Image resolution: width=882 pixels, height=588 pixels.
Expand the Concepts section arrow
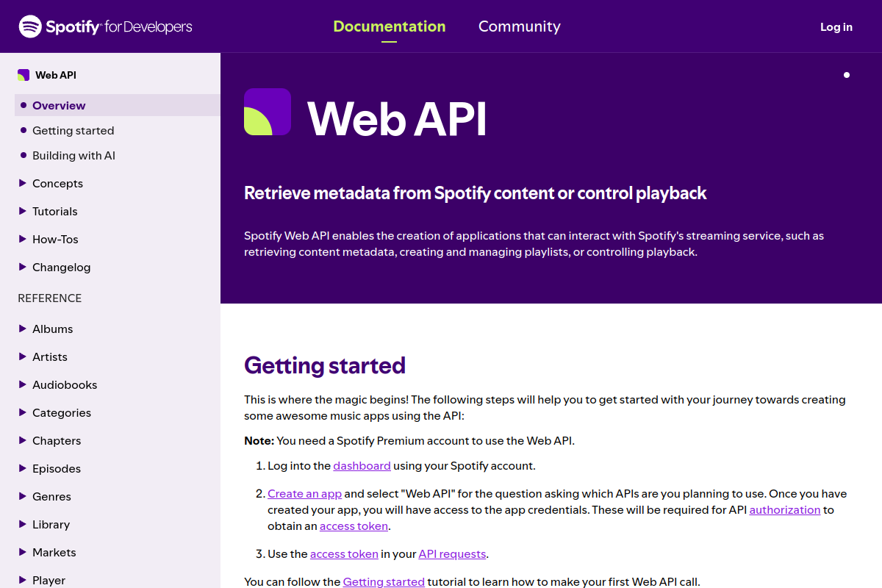(23, 183)
